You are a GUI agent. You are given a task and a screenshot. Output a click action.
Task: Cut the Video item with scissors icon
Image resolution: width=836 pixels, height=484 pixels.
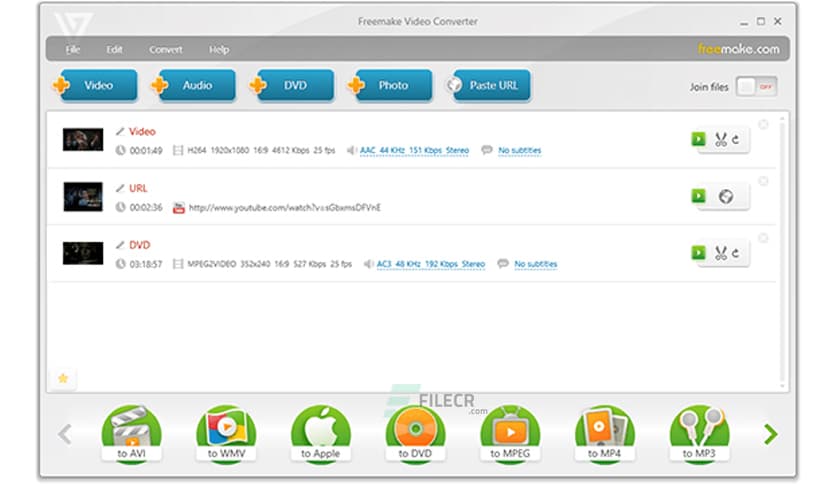pyautogui.click(x=721, y=140)
